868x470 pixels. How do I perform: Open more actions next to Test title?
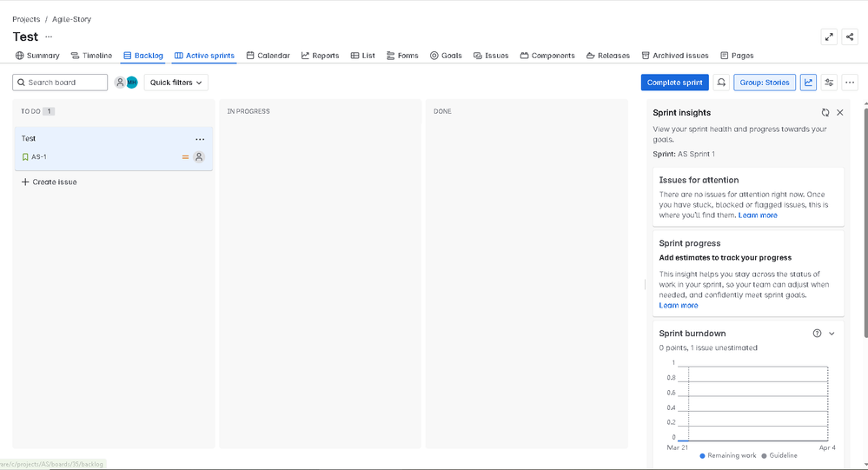(49, 36)
